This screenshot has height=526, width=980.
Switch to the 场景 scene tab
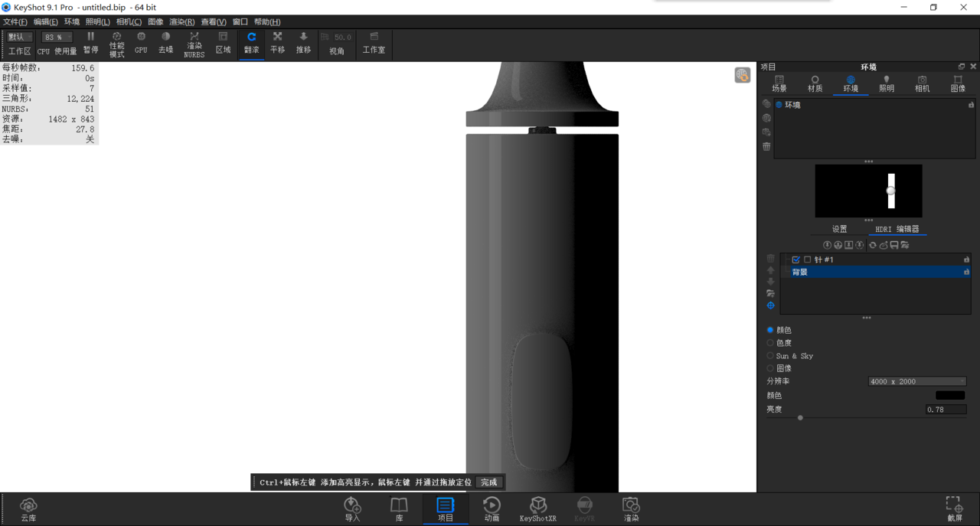tap(779, 84)
